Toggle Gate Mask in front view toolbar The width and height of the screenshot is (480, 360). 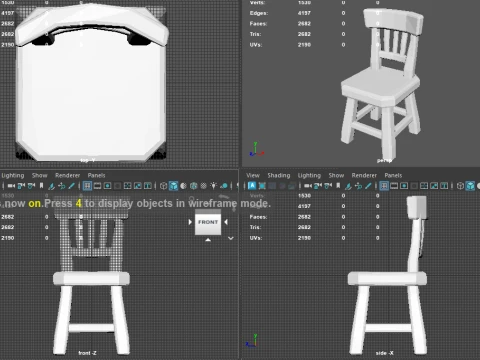[117, 186]
